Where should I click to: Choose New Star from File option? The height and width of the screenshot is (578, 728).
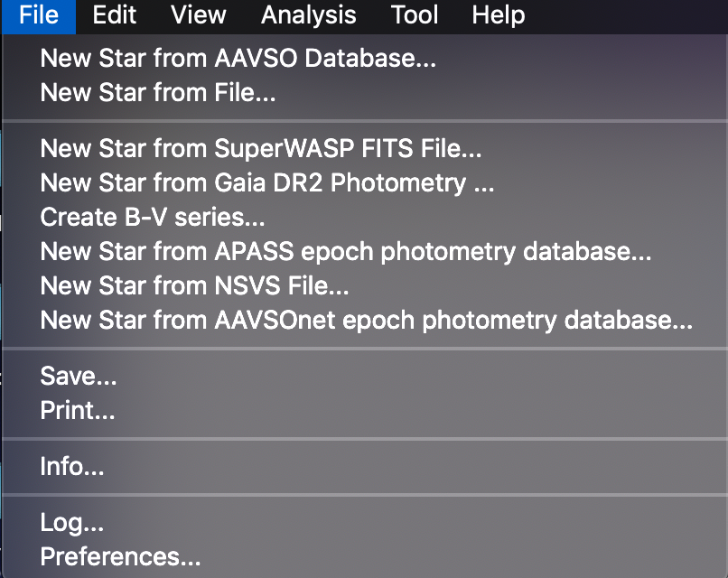(x=158, y=92)
